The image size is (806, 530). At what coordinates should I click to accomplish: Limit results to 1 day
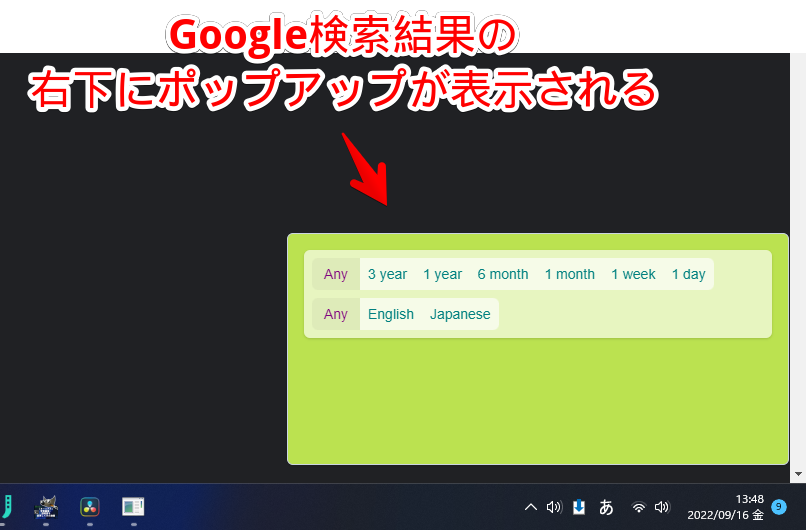coord(688,274)
